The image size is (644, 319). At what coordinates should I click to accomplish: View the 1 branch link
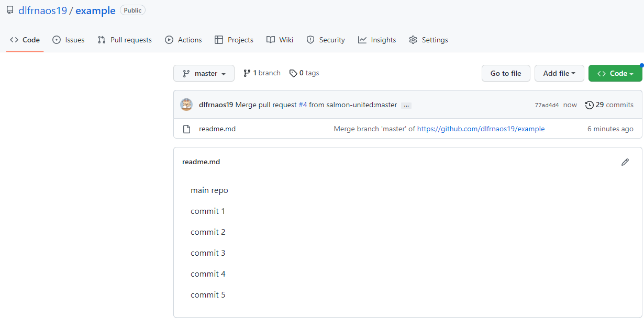262,73
